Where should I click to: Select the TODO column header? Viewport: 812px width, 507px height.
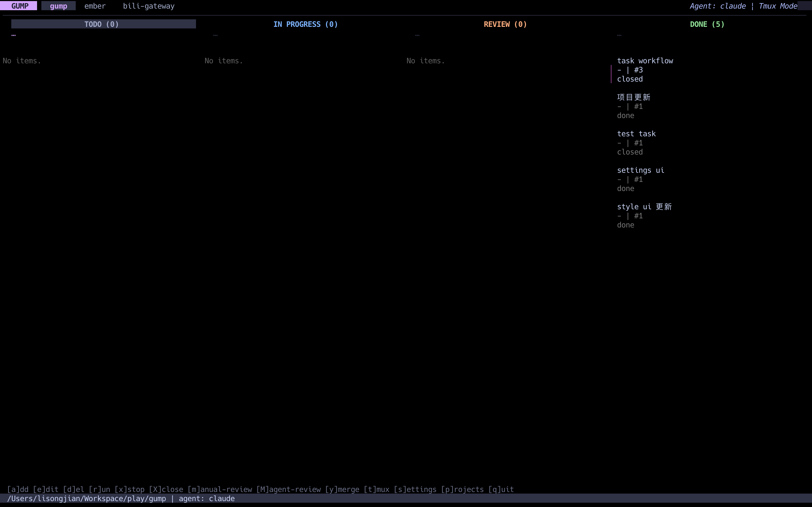point(102,24)
